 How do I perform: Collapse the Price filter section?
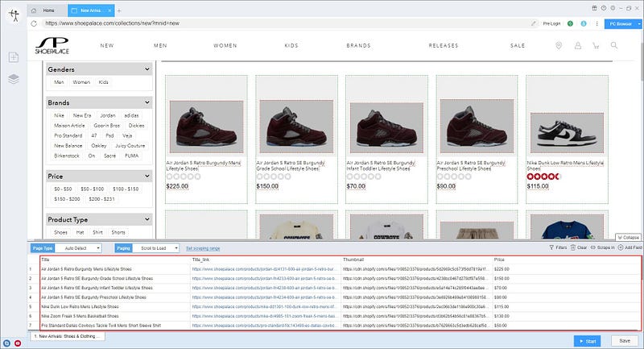click(147, 176)
